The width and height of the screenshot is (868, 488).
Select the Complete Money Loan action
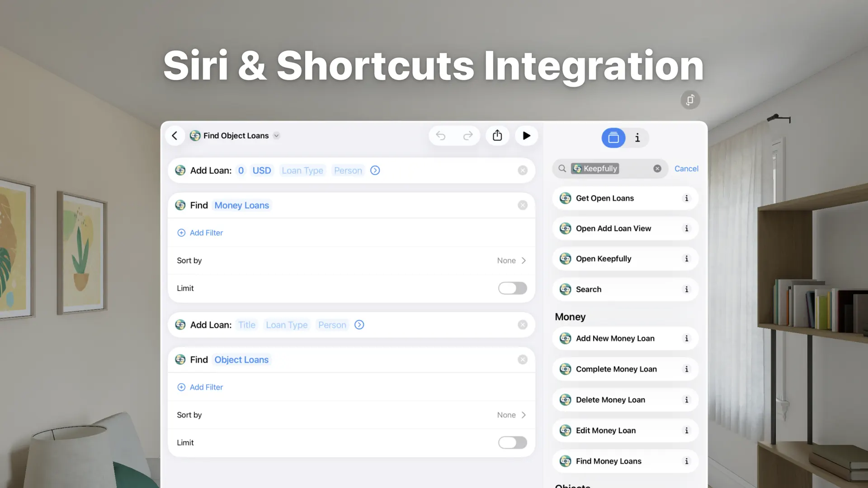pos(616,369)
